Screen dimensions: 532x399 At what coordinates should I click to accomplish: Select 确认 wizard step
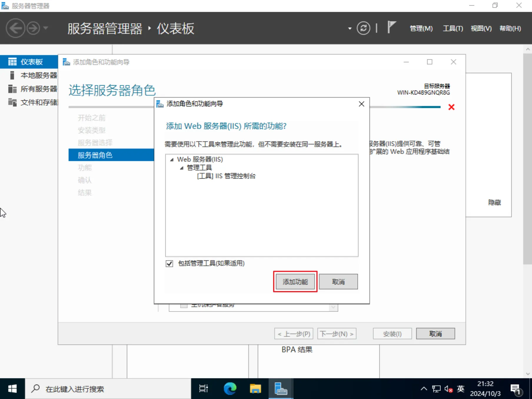pos(85,180)
